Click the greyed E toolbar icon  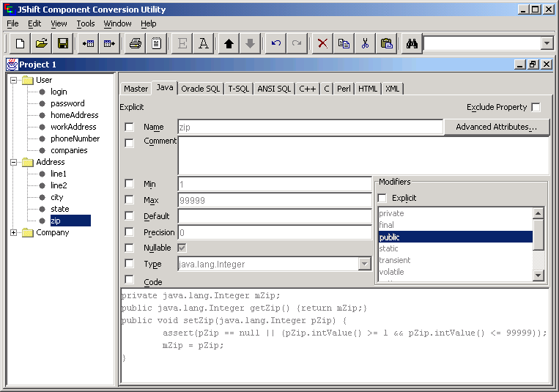[x=182, y=43]
